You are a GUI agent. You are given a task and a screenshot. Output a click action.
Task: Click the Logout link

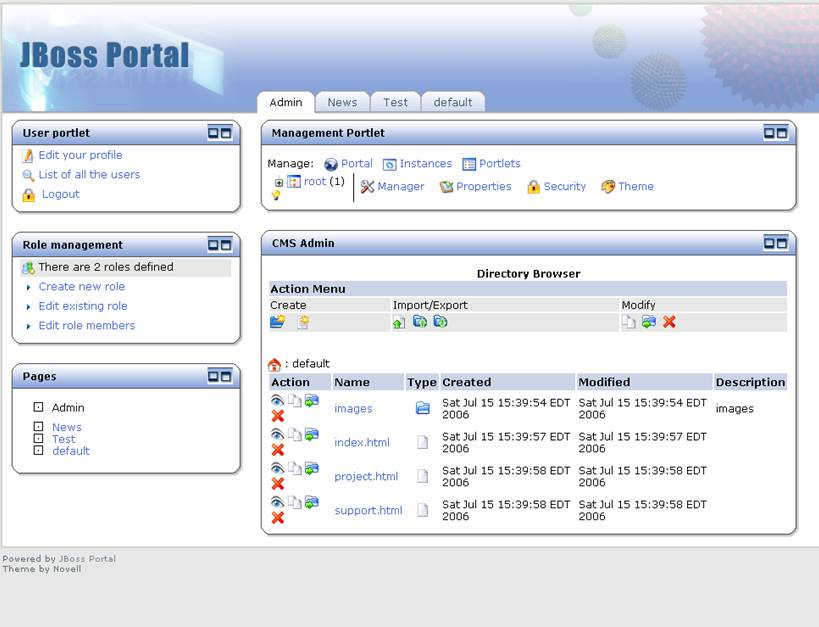(61, 194)
